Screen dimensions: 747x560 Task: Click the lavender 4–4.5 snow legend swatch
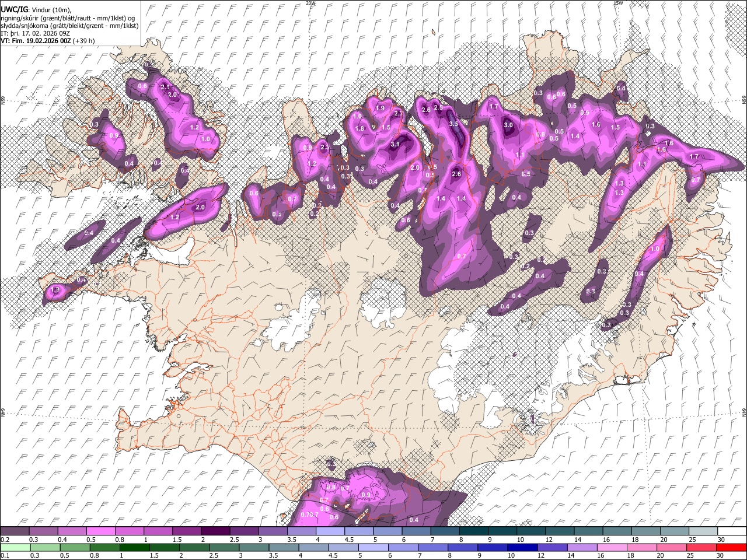(x=330, y=531)
